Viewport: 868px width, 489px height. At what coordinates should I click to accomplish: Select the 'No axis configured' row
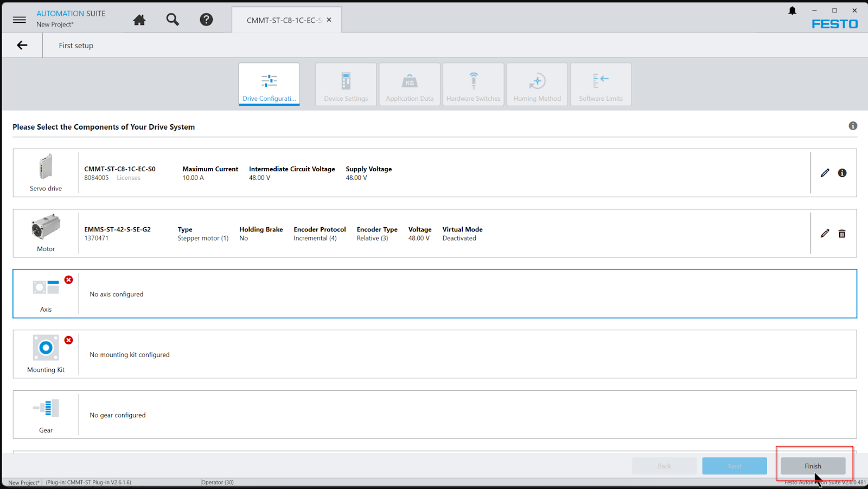(435, 294)
